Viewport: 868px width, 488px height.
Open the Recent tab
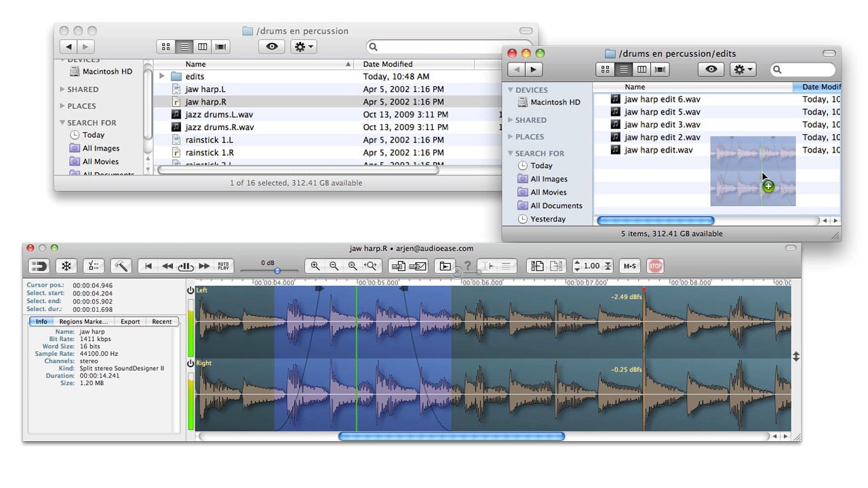pos(161,322)
